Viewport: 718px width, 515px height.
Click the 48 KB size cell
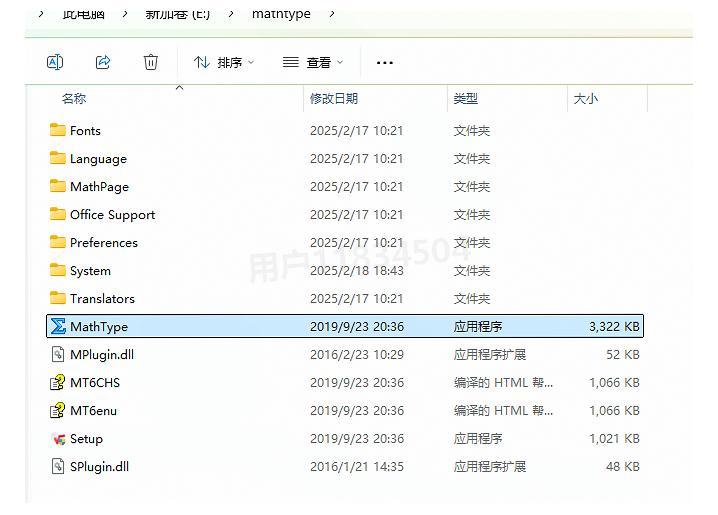click(x=623, y=467)
